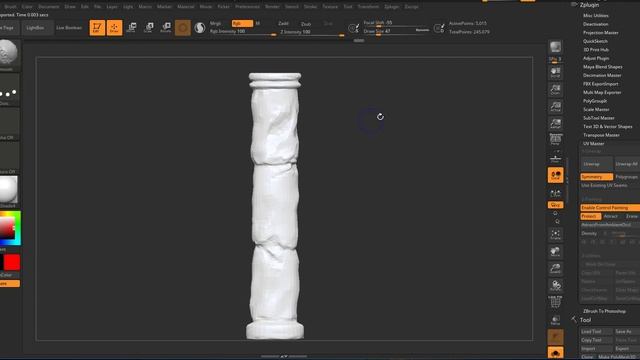Expand the Projection Master section
The height and width of the screenshot is (360, 640).
pyautogui.click(x=600, y=33)
